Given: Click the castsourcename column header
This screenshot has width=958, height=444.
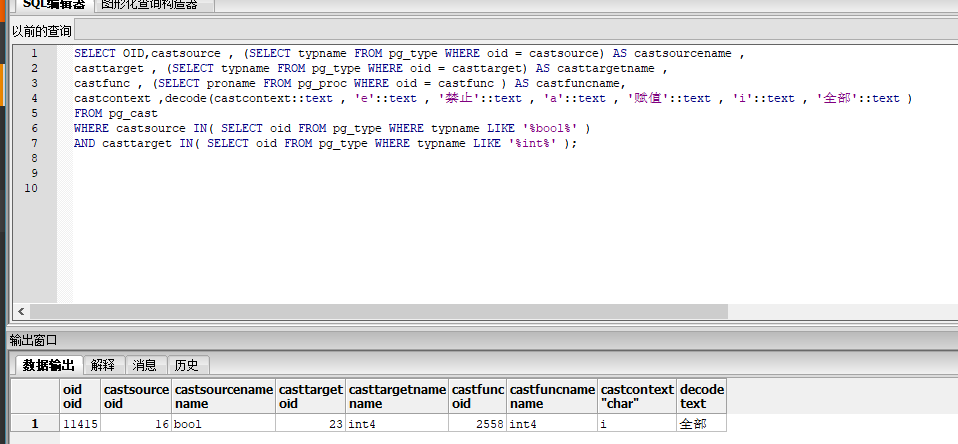Looking at the screenshot, I should pos(224,396).
